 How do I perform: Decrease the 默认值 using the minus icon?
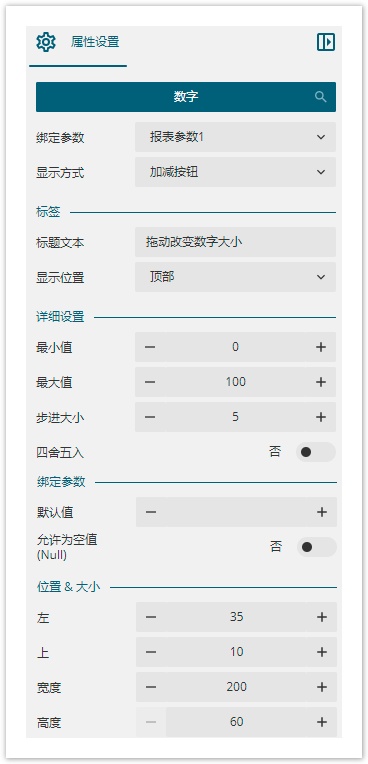coord(151,512)
